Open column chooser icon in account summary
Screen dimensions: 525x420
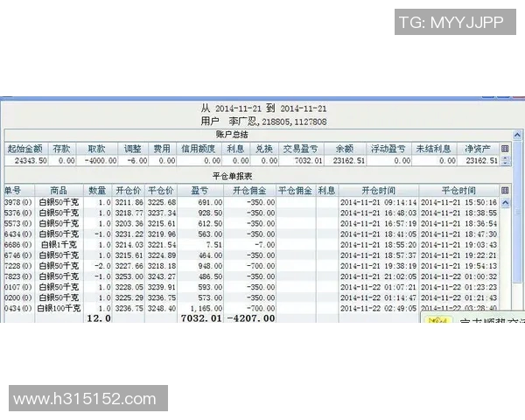tap(505, 149)
